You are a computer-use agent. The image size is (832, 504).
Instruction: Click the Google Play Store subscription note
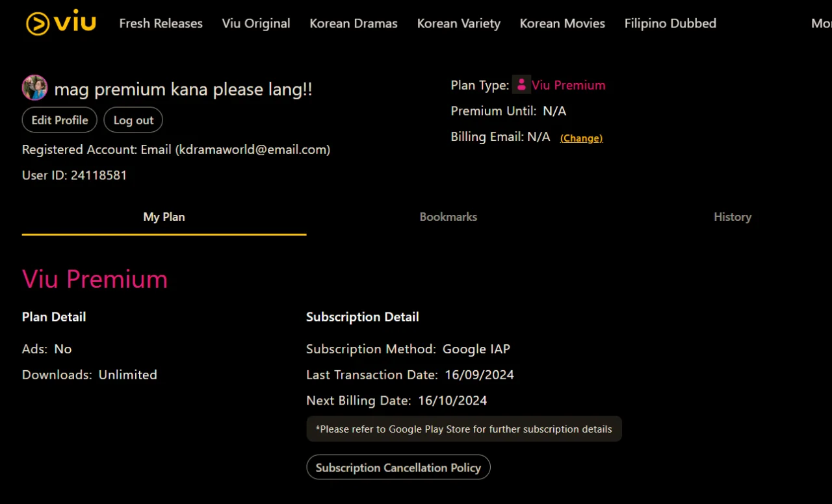pos(464,429)
